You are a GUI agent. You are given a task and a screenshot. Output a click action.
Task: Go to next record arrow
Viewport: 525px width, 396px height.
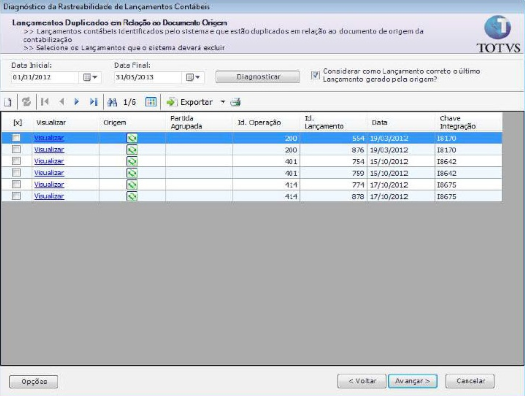77,102
